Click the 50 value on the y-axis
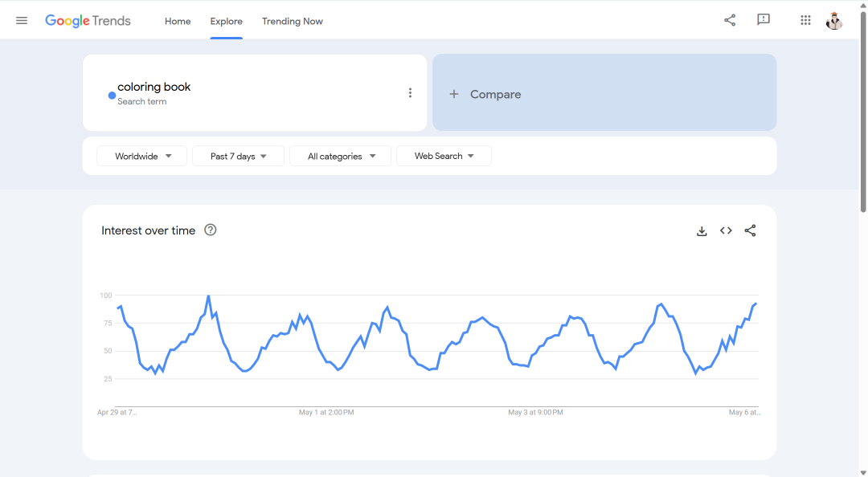 [x=108, y=351]
